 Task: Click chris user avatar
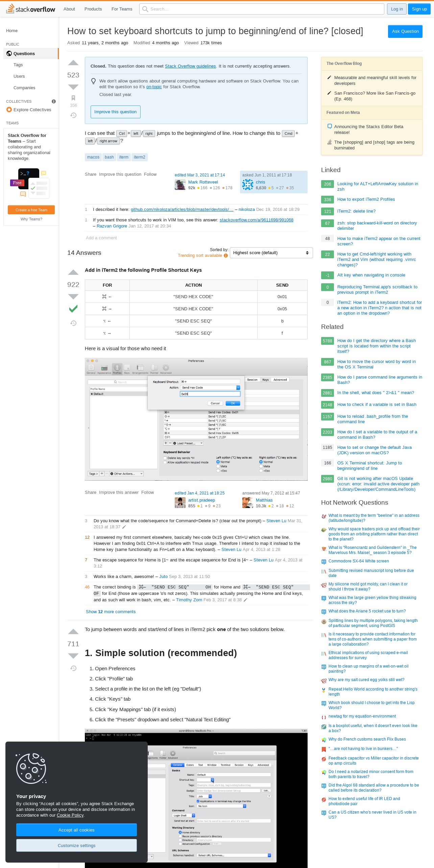pyautogui.click(x=248, y=185)
